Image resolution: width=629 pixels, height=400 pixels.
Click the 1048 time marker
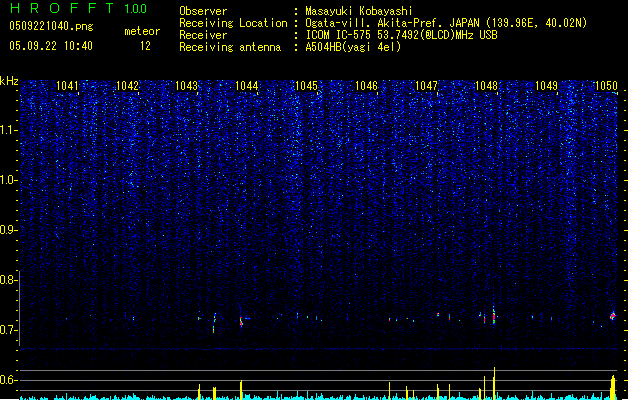pos(486,86)
